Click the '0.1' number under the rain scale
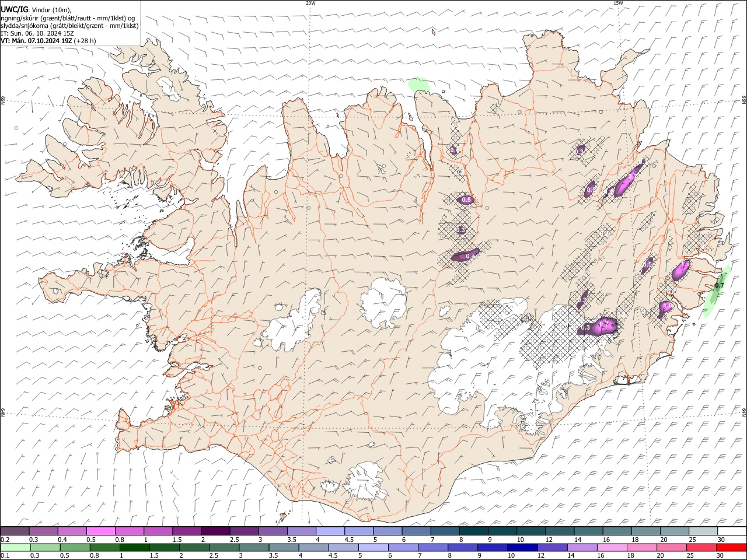Screen dimensions: 747x560 pos(5,556)
